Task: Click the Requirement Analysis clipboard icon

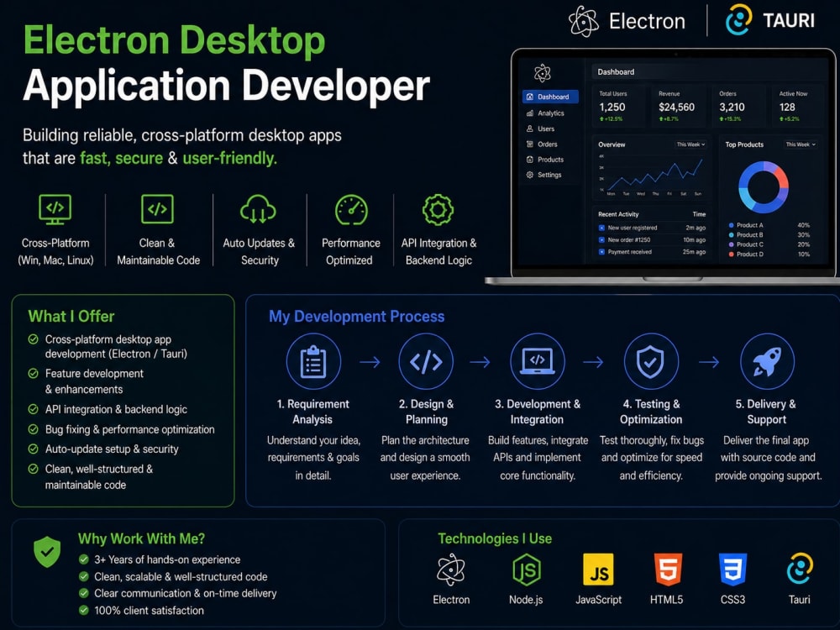Action: click(313, 362)
